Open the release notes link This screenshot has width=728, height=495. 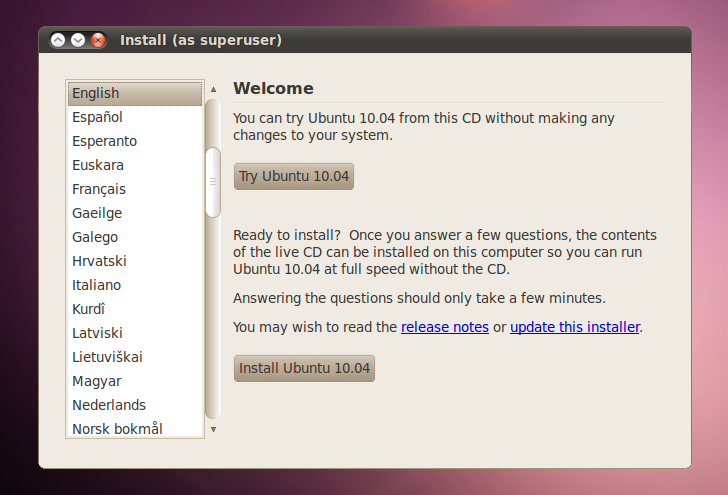tap(445, 327)
